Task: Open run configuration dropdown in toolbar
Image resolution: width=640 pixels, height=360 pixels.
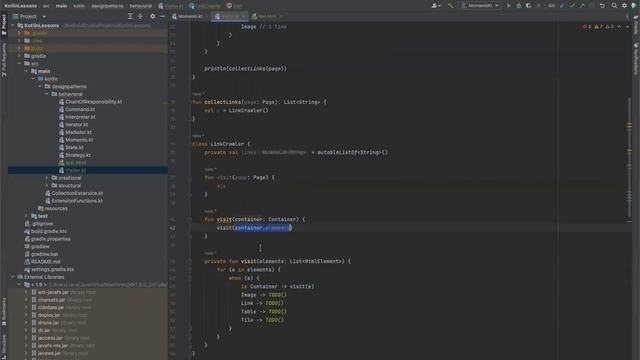Action: click(480, 6)
